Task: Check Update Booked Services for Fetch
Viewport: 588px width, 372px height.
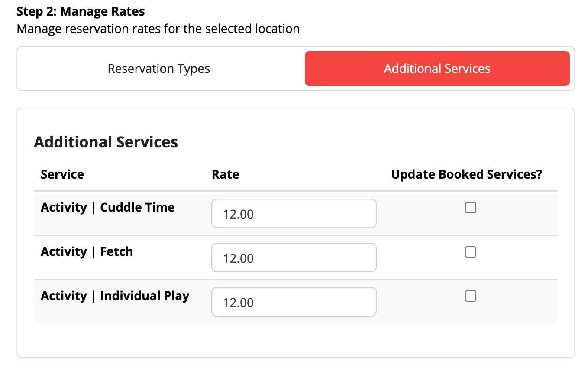Action: click(471, 252)
